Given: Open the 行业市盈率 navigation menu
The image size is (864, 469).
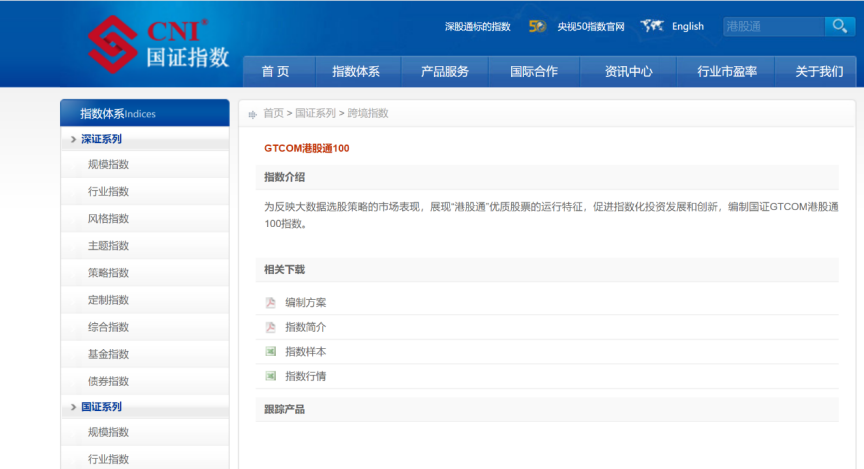Looking at the screenshot, I should click(727, 71).
